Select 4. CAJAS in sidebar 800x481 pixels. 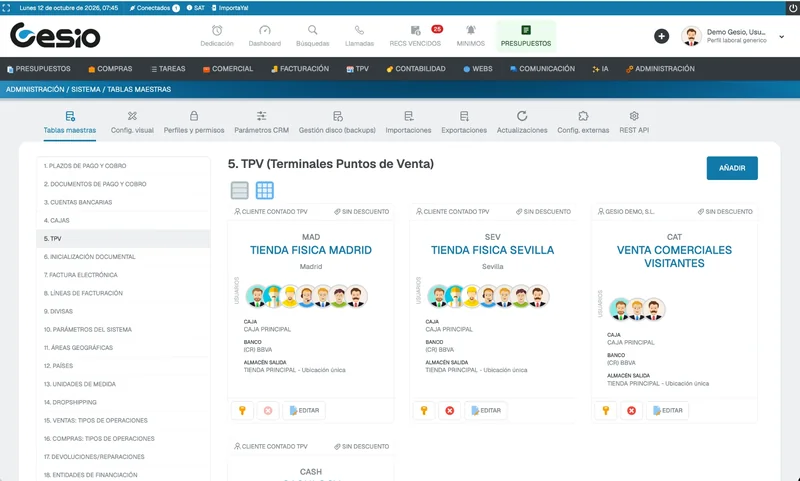(123, 220)
